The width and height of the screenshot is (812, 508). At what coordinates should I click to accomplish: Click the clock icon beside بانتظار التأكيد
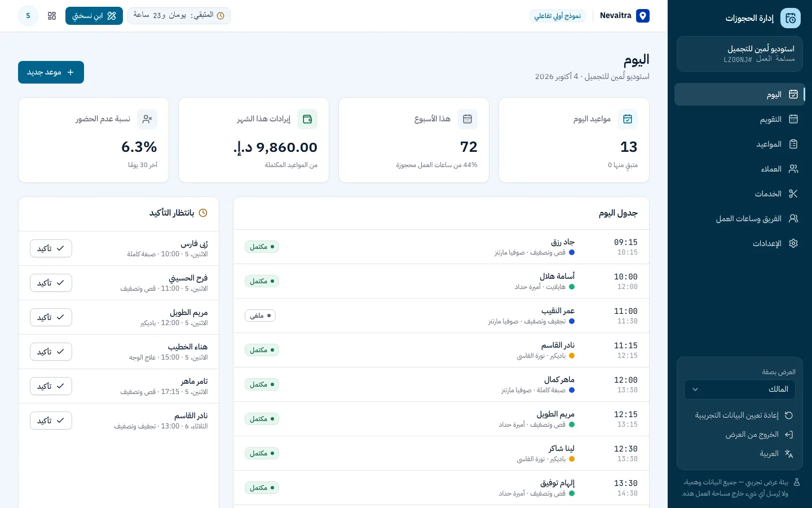[203, 213]
